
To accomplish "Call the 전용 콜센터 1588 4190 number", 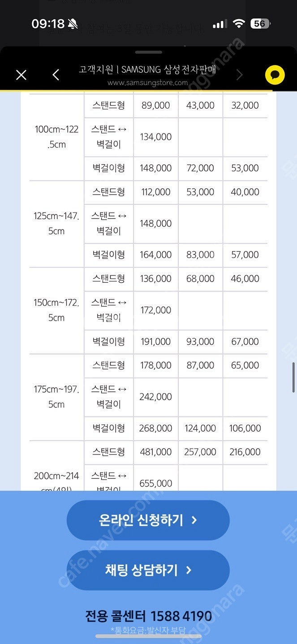I will [x=148, y=616].
